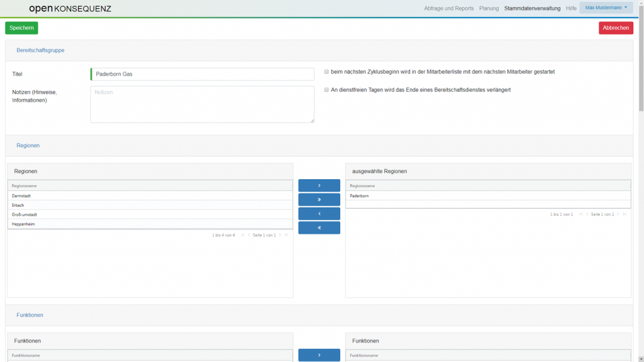The height and width of the screenshot is (362, 644).
Task: Click into the Titel input field
Action: [x=203, y=74]
